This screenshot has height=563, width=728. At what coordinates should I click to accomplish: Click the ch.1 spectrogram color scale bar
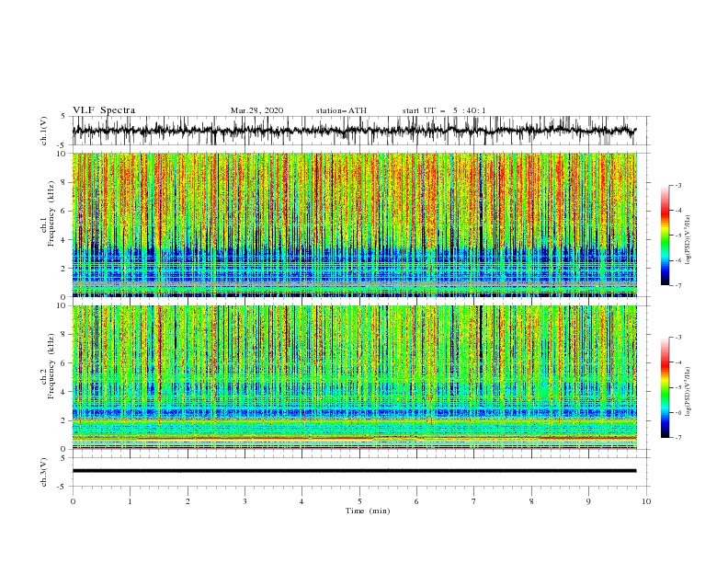coord(665,235)
